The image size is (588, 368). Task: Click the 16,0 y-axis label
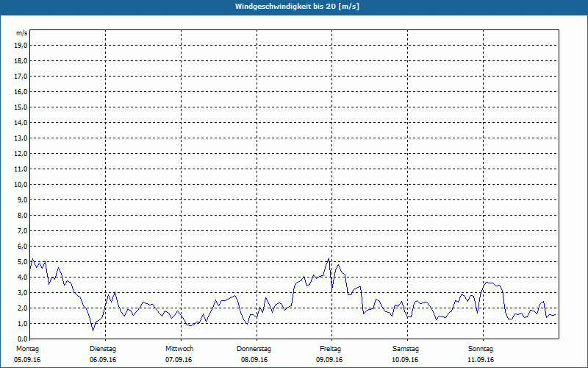(x=20, y=91)
